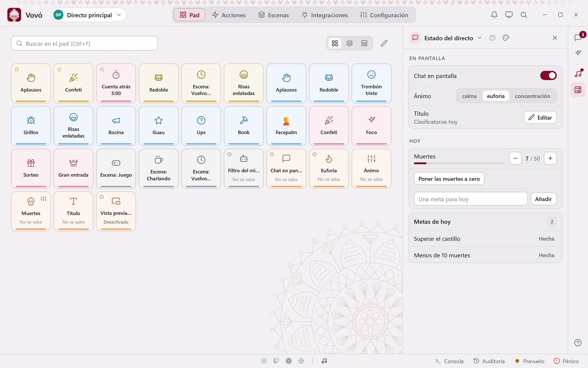Click the monitor display icon in header
588x368 pixels.
(x=509, y=15)
